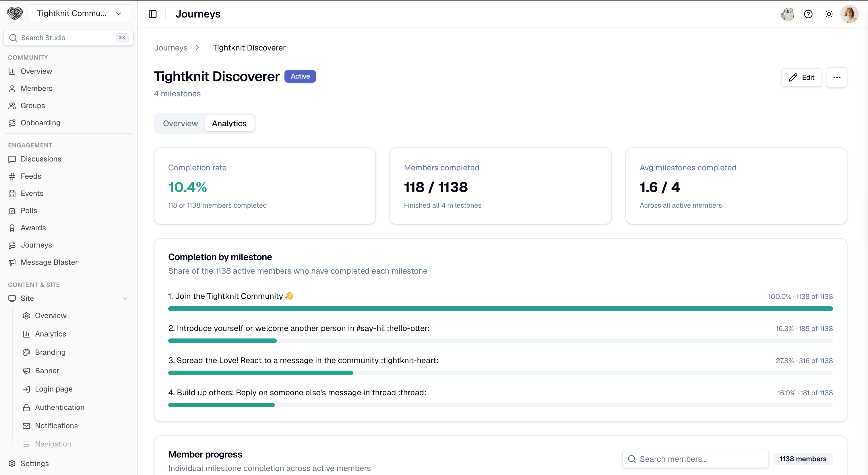Screen dimensions: 868x475
Task: Open the user profile avatar
Action: (849, 14)
